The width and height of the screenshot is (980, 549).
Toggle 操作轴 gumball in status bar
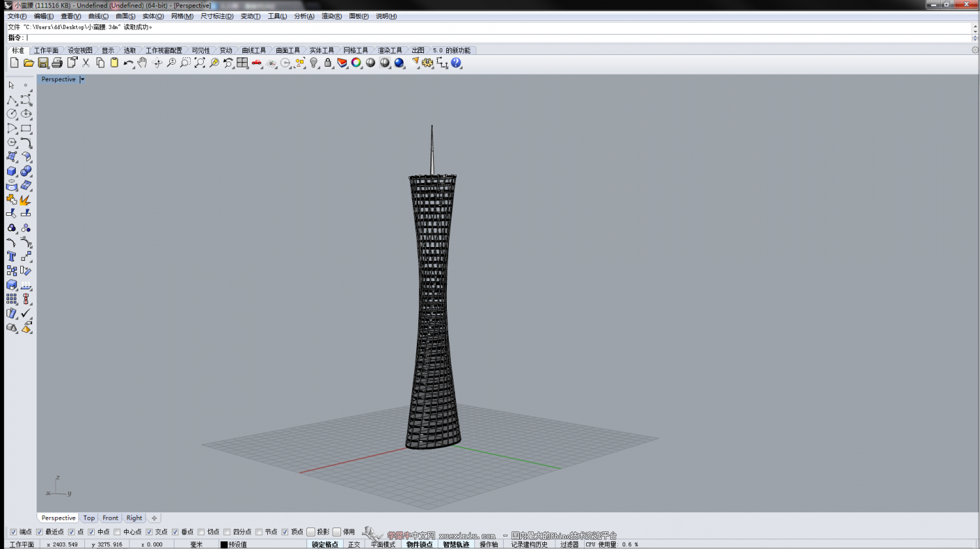coord(489,544)
